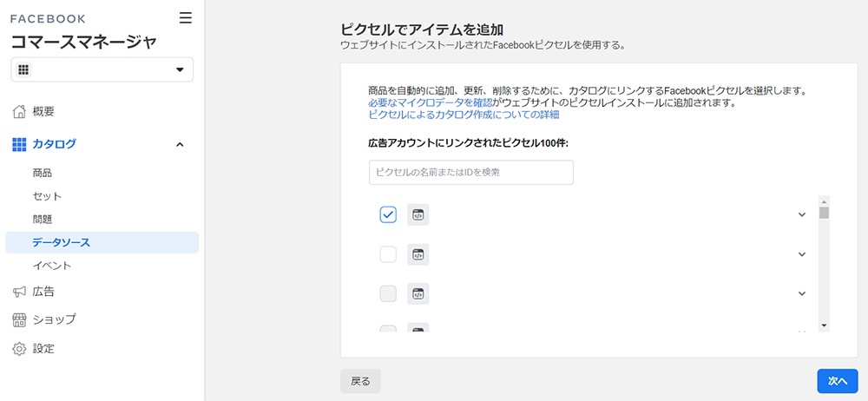Click the blue 次へ button
This screenshot has height=401, width=868.
[838, 381]
